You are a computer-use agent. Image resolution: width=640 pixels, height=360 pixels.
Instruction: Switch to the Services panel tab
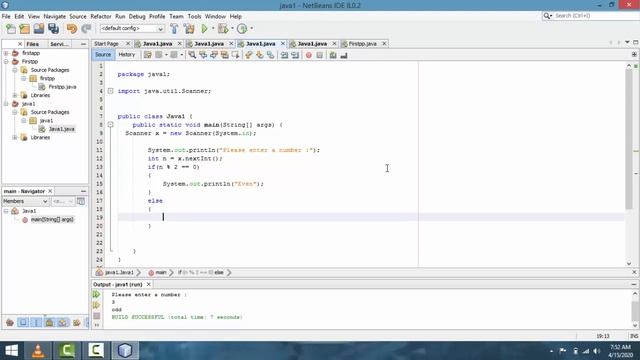[x=60, y=44]
